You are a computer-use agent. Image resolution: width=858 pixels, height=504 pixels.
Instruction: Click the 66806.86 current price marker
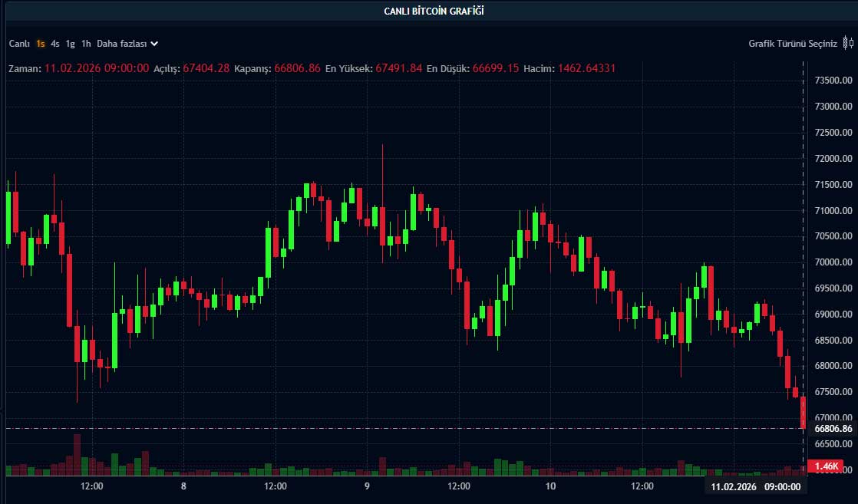(x=831, y=428)
